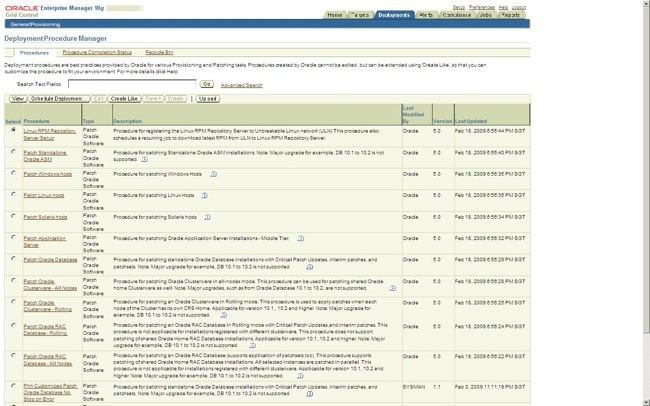Go to the Home tab
This screenshot has width=650, height=406.
click(x=335, y=15)
